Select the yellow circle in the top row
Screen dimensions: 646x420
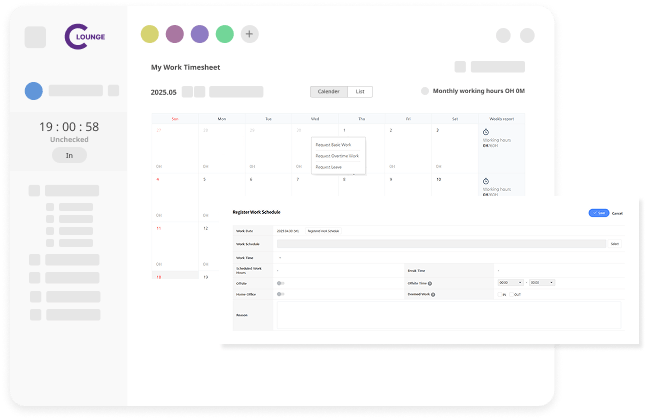tap(150, 34)
